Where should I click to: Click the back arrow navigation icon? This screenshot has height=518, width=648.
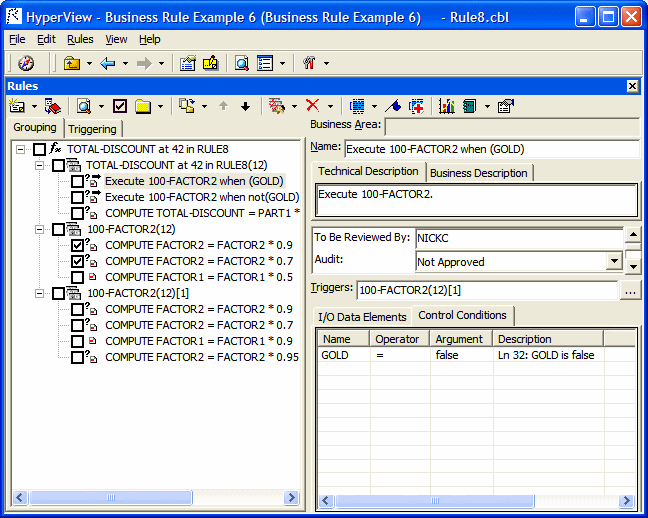pos(107,63)
